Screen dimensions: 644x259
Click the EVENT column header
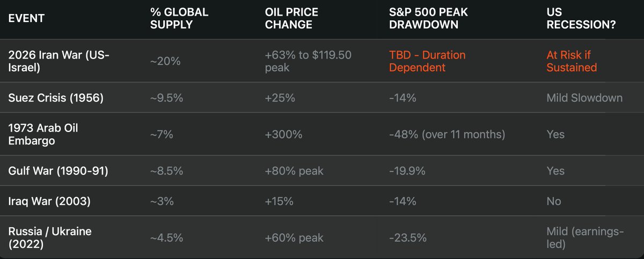coord(26,18)
